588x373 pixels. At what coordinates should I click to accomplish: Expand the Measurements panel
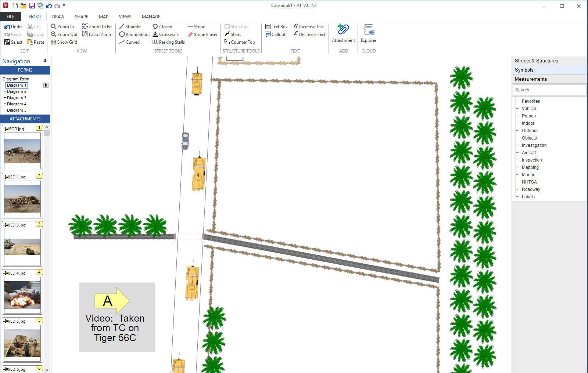(x=549, y=79)
